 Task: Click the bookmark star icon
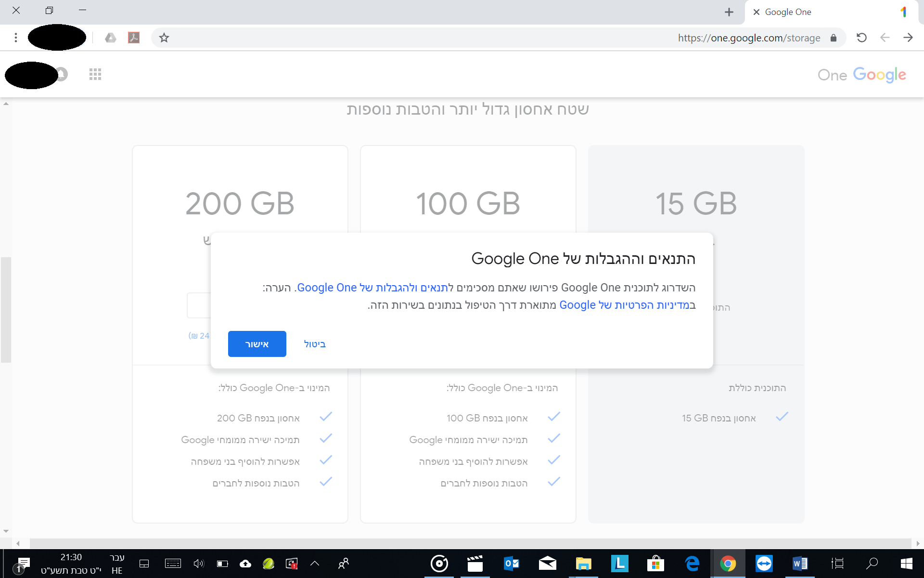point(164,38)
